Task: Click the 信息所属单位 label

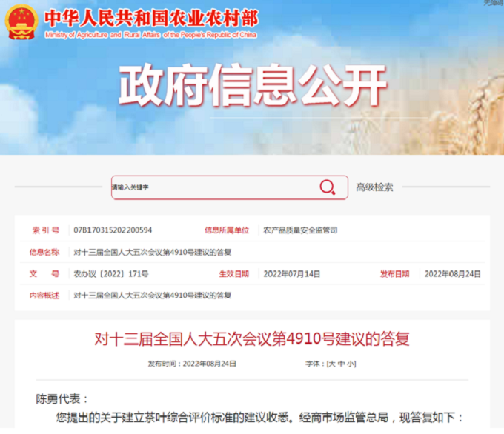Action: (227, 230)
